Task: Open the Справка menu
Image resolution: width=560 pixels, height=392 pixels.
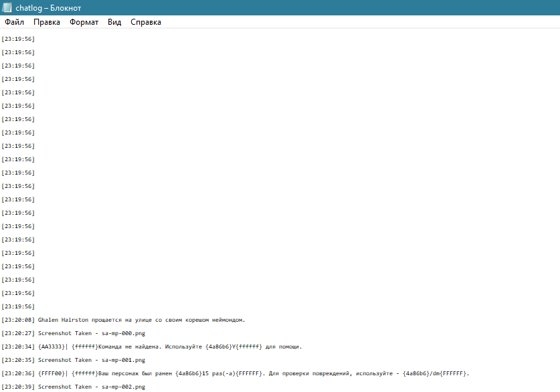Action: click(146, 22)
